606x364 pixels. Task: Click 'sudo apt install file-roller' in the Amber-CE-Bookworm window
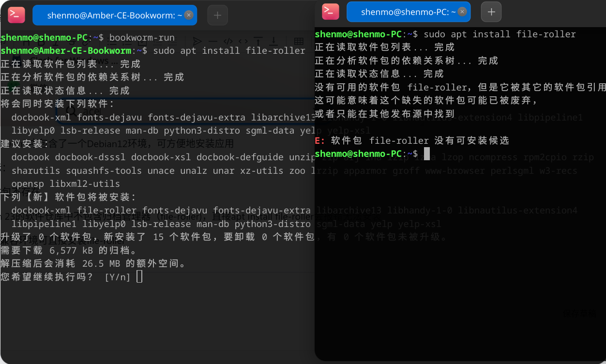(229, 51)
